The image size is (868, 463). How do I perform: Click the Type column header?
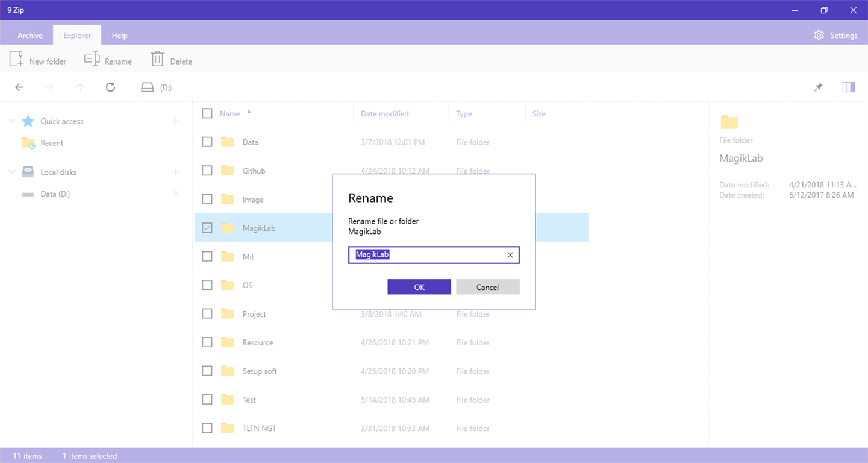tap(464, 113)
